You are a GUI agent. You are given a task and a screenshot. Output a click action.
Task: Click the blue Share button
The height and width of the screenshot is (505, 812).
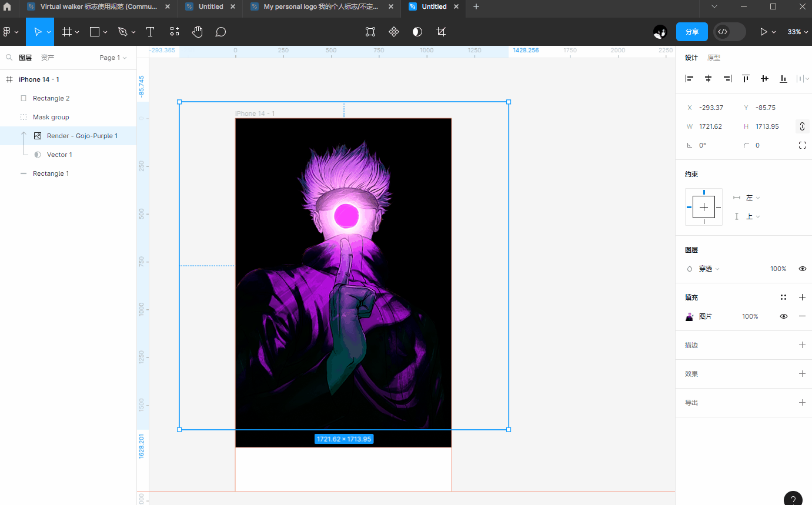(x=691, y=32)
